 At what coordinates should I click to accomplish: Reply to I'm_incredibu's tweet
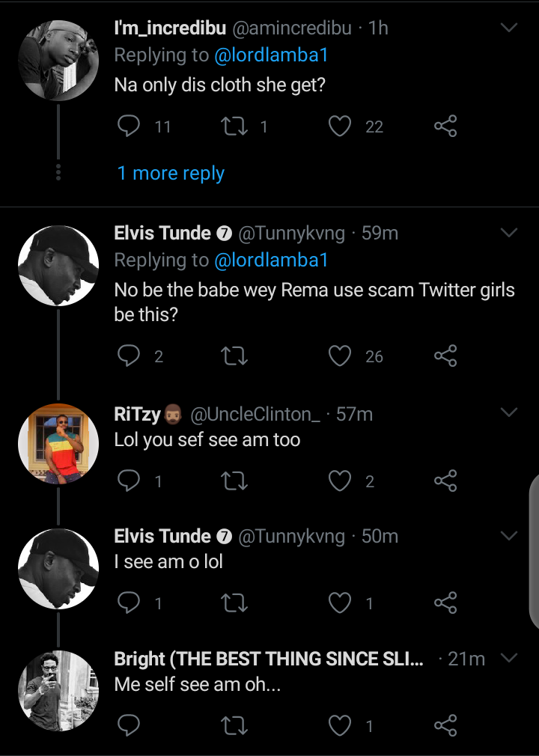[x=130, y=126]
